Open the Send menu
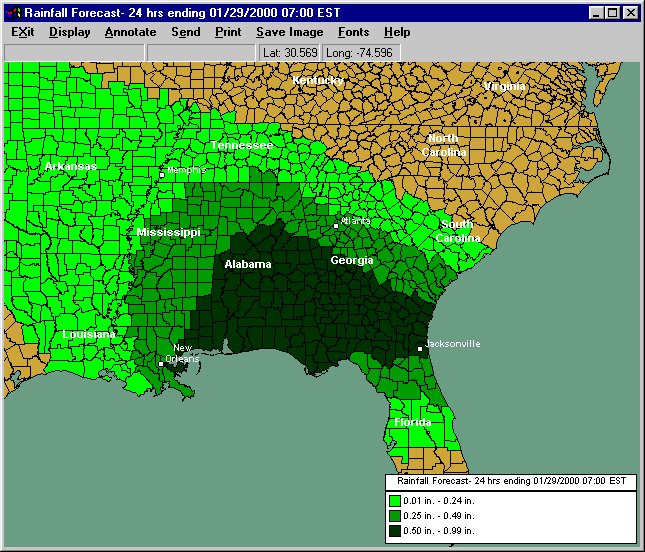Image resolution: width=645 pixels, height=552 pixels. 185,32
